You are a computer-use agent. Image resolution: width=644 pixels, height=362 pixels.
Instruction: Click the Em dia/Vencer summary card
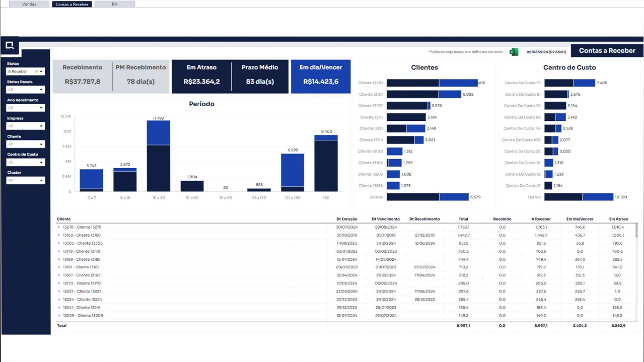coord(320,77)
